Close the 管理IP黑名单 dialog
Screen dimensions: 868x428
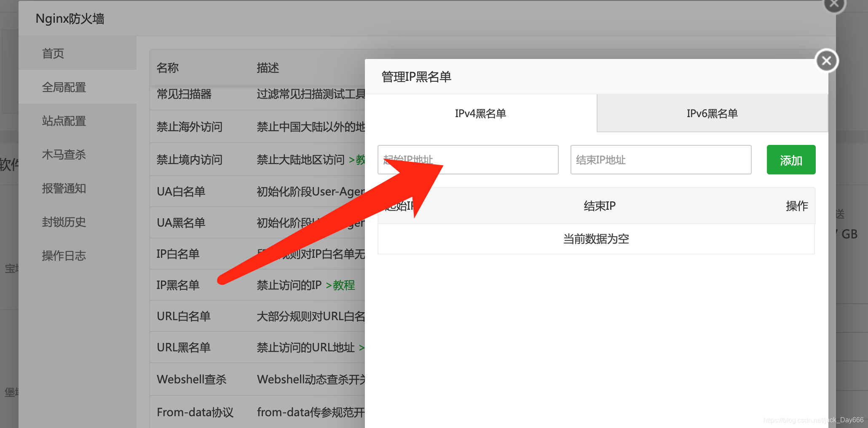(827, 61)
